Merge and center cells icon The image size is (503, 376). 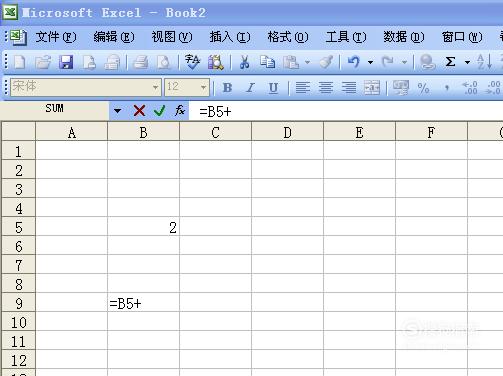(x=372, y=88)
